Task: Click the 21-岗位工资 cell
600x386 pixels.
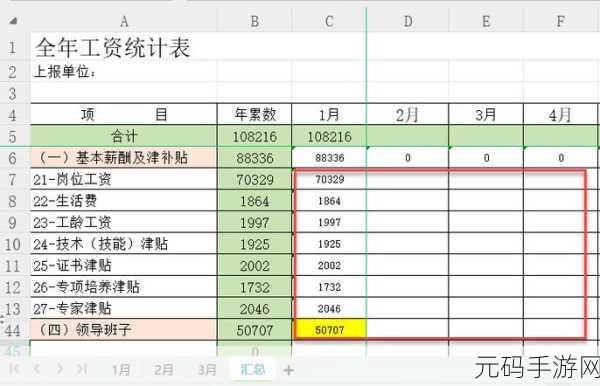Action: (x=124, y=179)
